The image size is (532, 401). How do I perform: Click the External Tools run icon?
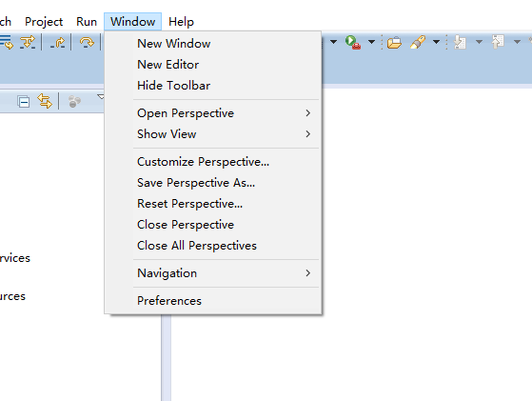pos(353,43)
